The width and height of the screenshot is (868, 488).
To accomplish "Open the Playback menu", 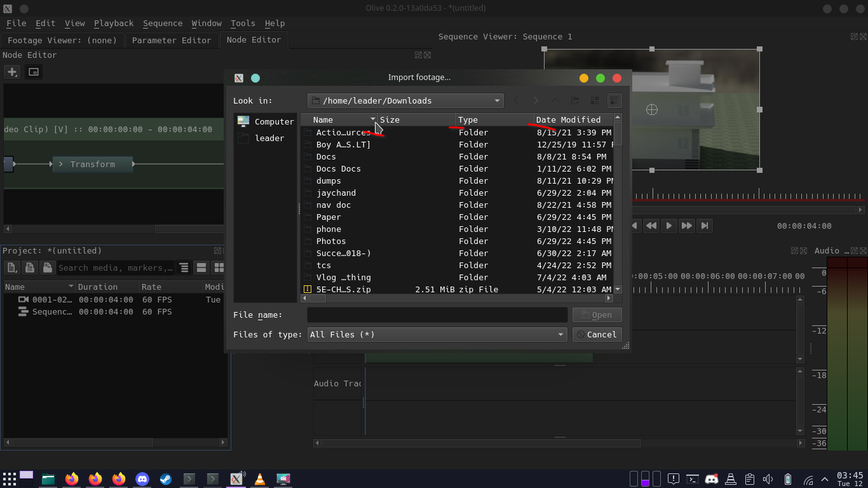I will point(114,23).
